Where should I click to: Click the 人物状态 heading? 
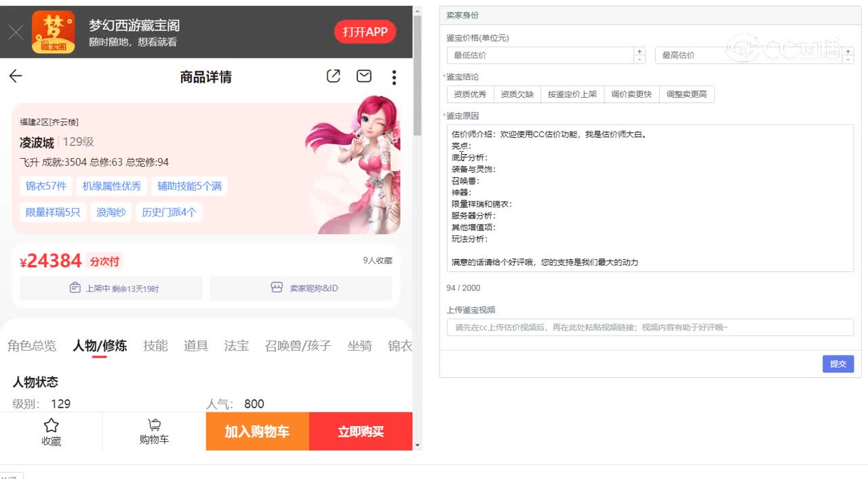(35, 382)
